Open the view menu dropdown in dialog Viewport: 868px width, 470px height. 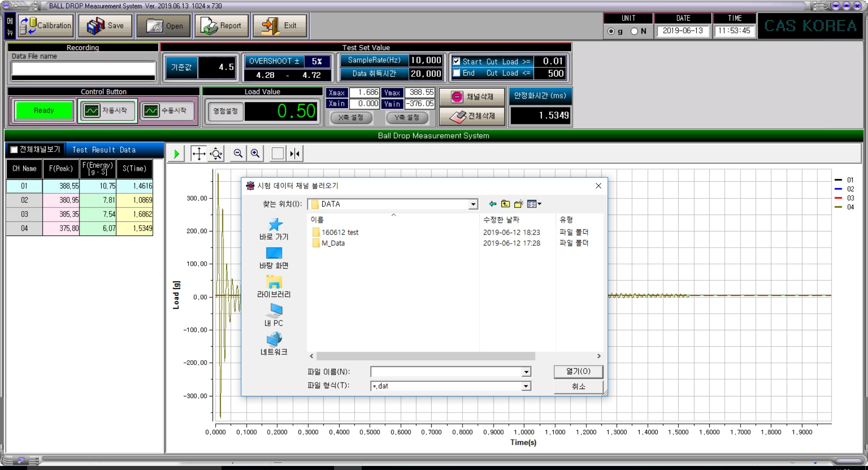(x=534, y=204)
